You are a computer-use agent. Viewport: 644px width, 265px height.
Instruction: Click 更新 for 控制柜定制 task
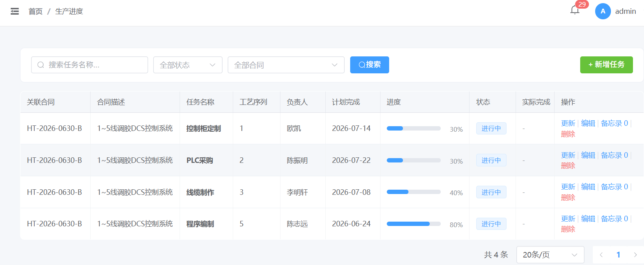568,123
